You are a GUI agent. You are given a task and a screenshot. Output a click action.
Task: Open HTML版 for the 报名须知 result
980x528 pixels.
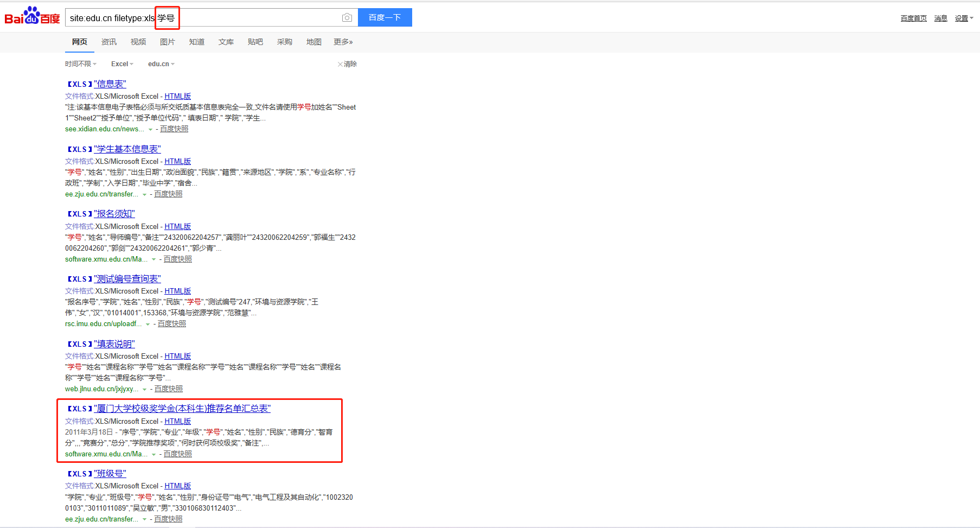(178, 227)
